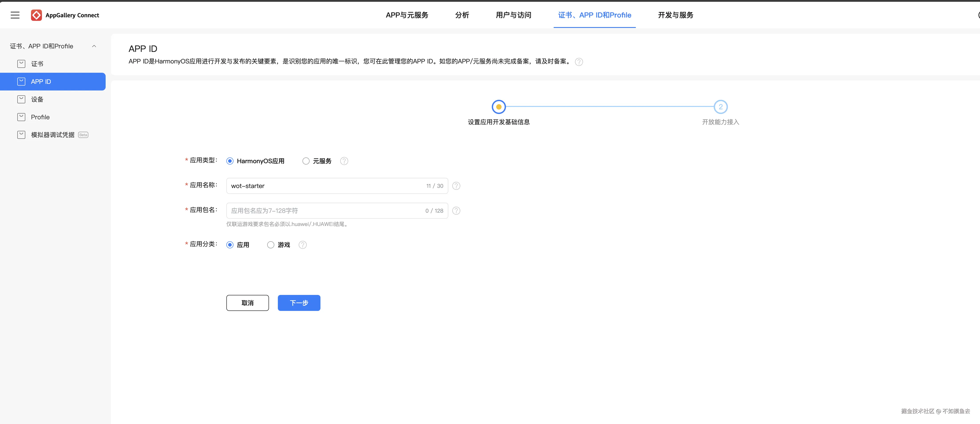
Task: Collapse the 证书、APP ID和Profile sidebar group
Action: [94, 46]
